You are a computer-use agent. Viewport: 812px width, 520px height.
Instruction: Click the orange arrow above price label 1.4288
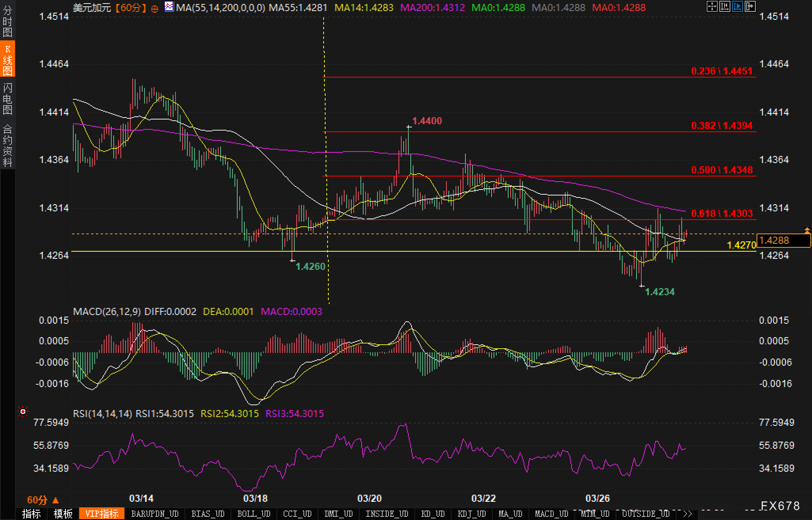pyautogui.click(x=807, y=230)
